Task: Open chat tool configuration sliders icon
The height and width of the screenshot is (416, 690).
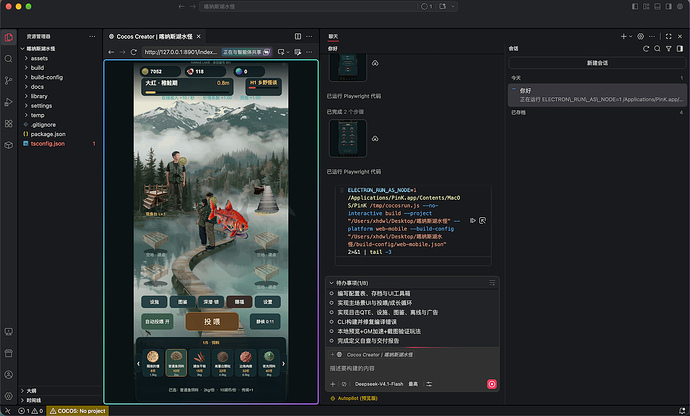Action: coord(429,384)
